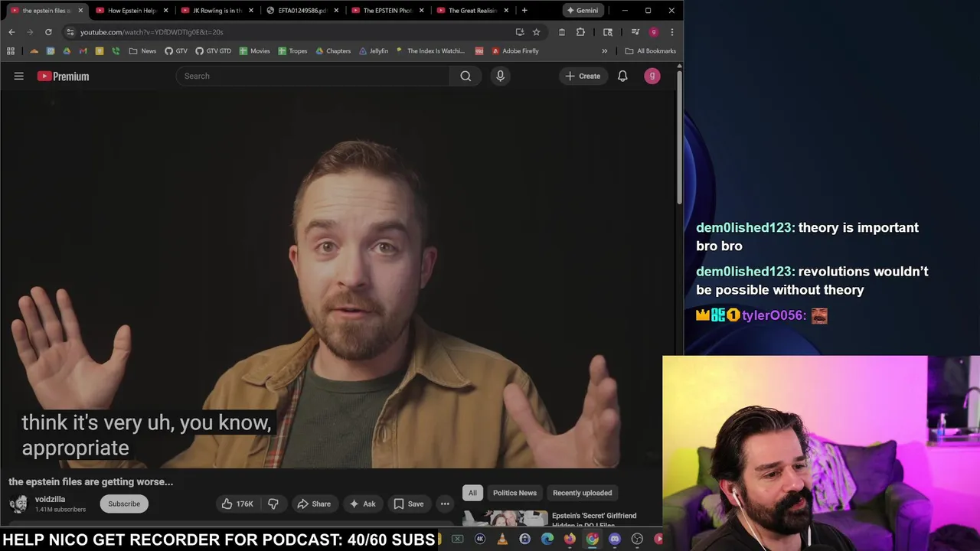Image resolution: width=980 pixels, height=551 pixels.
Task: Open 'The Index Is Watchi...' bookmark
Action: tap(430, 51)
